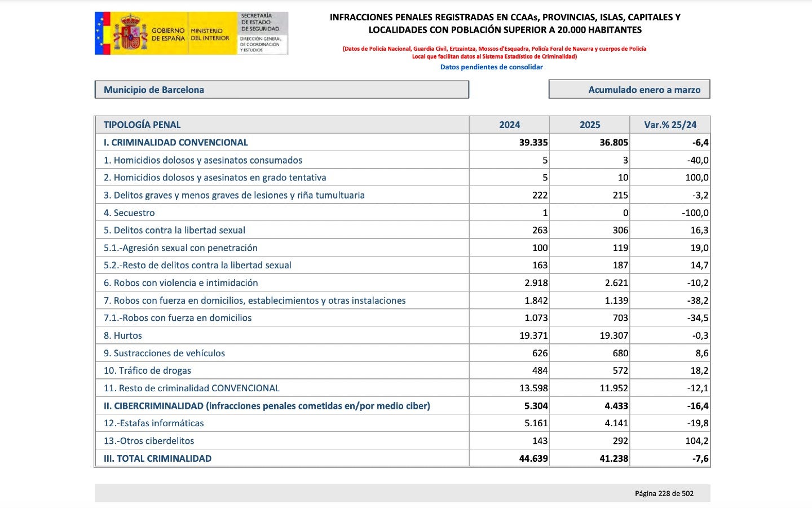Select '11. Resto de criminalidad CONVENCIONAL'
Image resolution: width=812 pixels, height=508 pixels.
pyautogui.click(x=191, y=388)
